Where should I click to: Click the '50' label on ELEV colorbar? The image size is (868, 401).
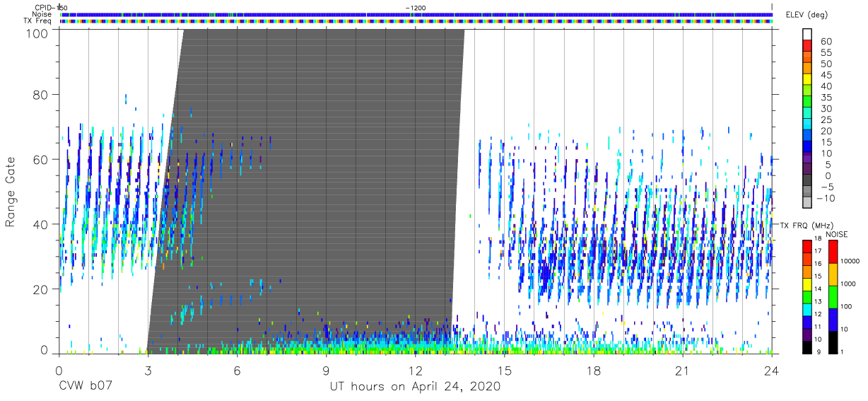point(826,64)
